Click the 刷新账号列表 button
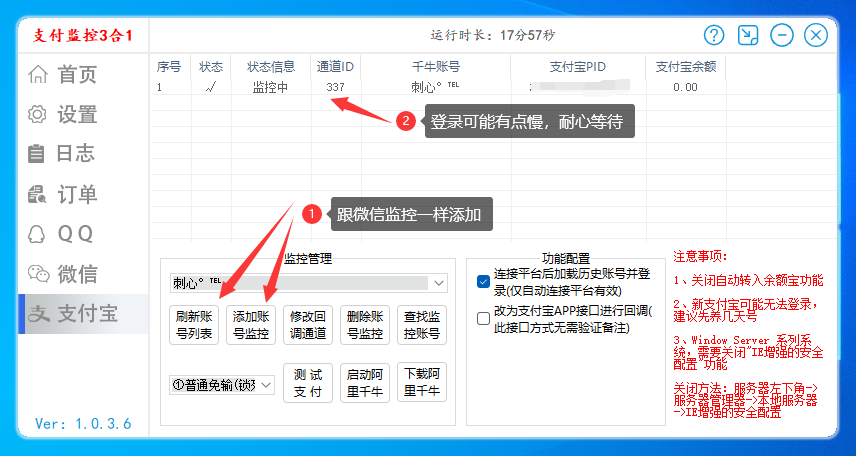Screen dimensions: 856x456 194,325
